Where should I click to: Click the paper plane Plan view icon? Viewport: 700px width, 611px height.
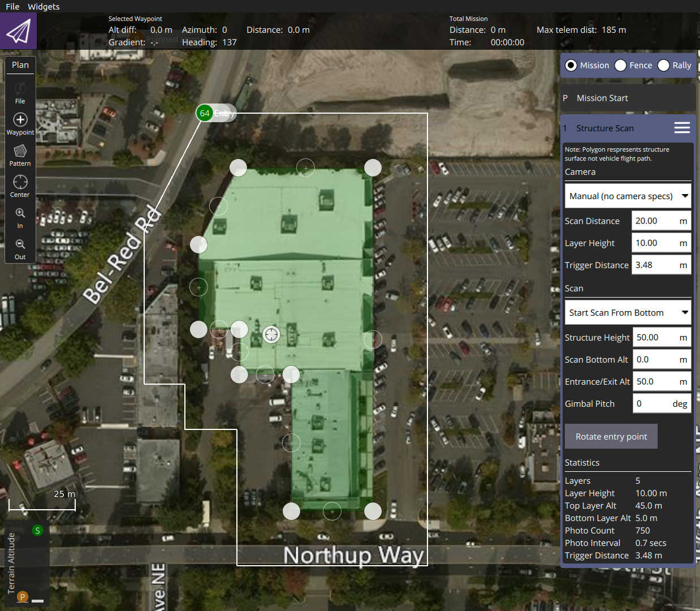pos(18,31)
